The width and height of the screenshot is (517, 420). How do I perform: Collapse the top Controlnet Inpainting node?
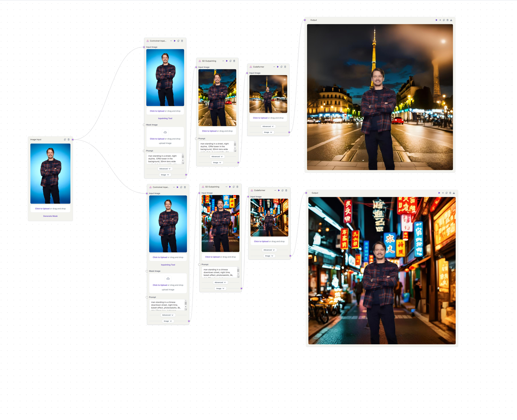[171, 41]
